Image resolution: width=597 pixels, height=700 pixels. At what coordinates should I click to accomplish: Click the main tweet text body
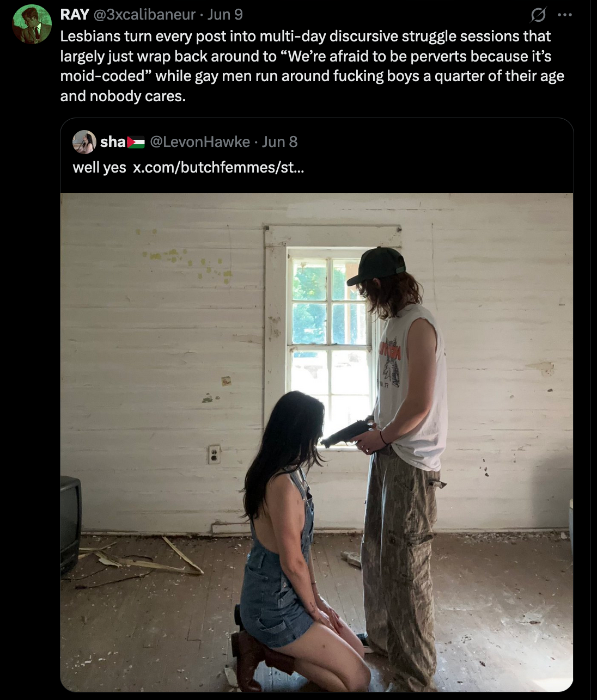(312, 66)
